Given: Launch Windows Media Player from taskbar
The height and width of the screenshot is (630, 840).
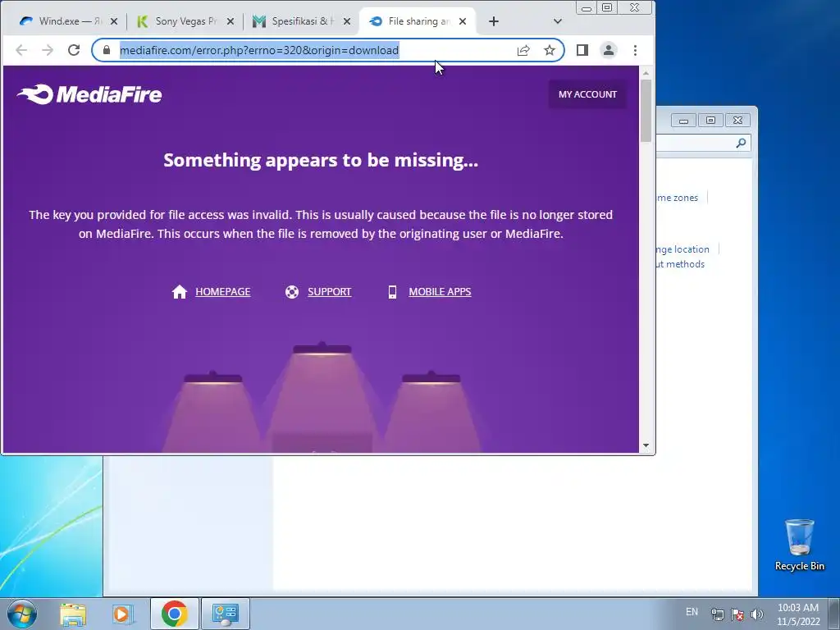Looking at the screenshot, I should tap(123, 614).
